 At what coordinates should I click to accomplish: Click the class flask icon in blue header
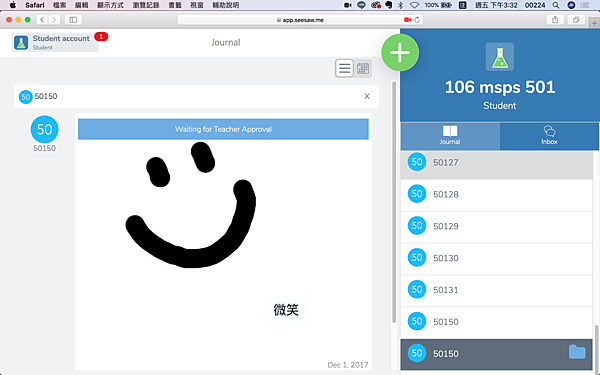[x=500, y=57]
